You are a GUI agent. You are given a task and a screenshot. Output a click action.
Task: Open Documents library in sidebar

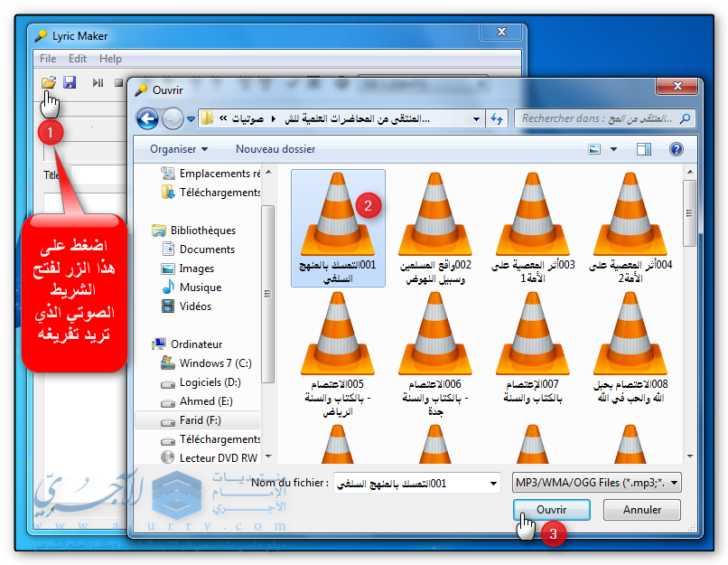199,250
